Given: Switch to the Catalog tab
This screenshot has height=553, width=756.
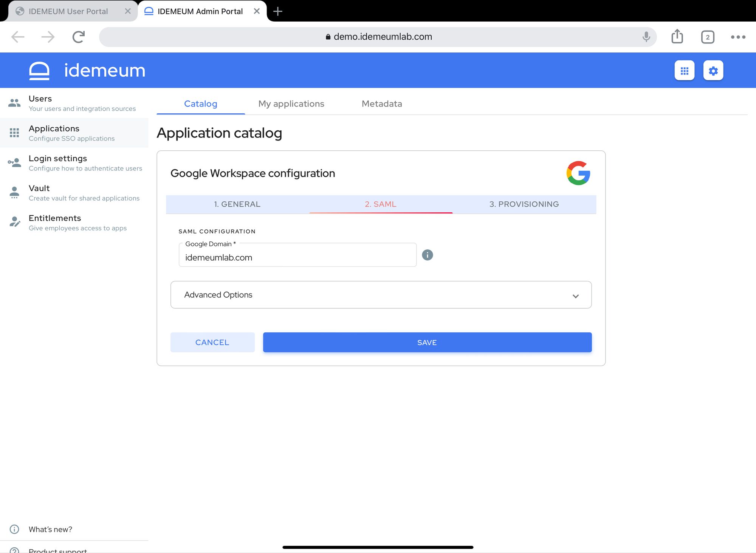Looking at the screenshot, I should 201,103.
